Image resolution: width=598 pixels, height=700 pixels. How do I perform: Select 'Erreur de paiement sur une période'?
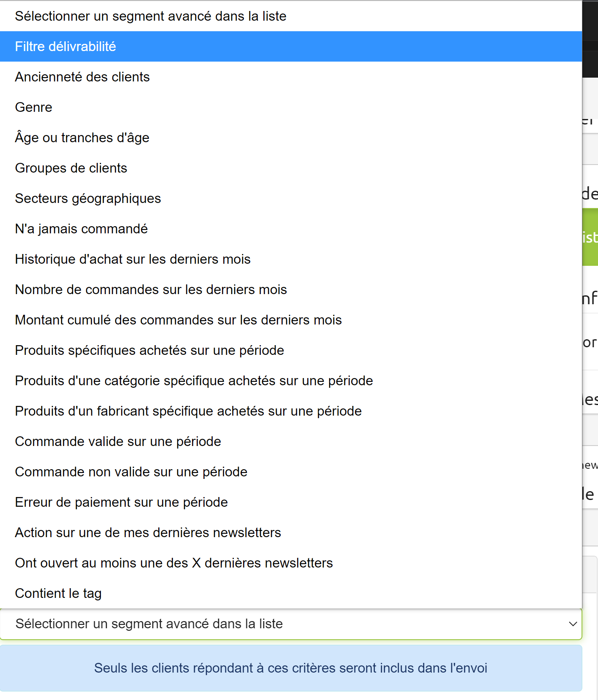(x=291, y=502)
